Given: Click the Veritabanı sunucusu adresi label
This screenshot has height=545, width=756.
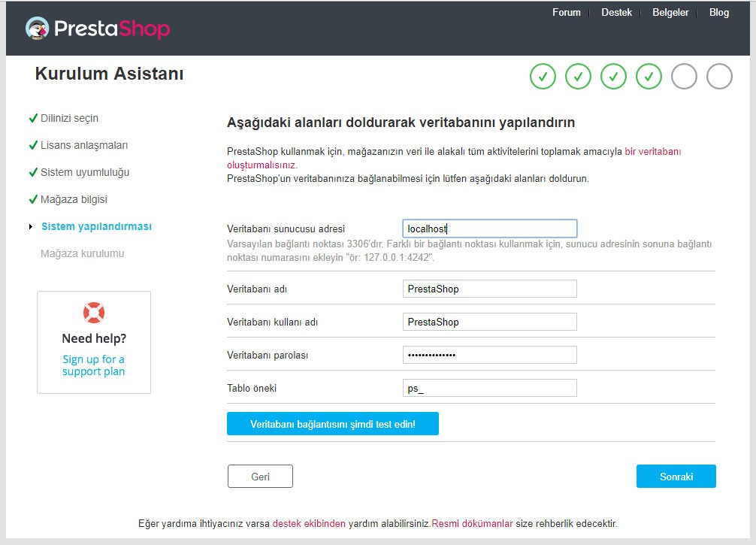Looking at the screenshot, I should [x=286, y=229].
